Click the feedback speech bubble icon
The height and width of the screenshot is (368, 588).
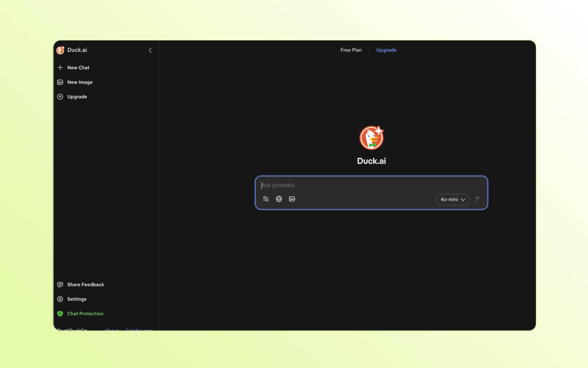(60, 284)
